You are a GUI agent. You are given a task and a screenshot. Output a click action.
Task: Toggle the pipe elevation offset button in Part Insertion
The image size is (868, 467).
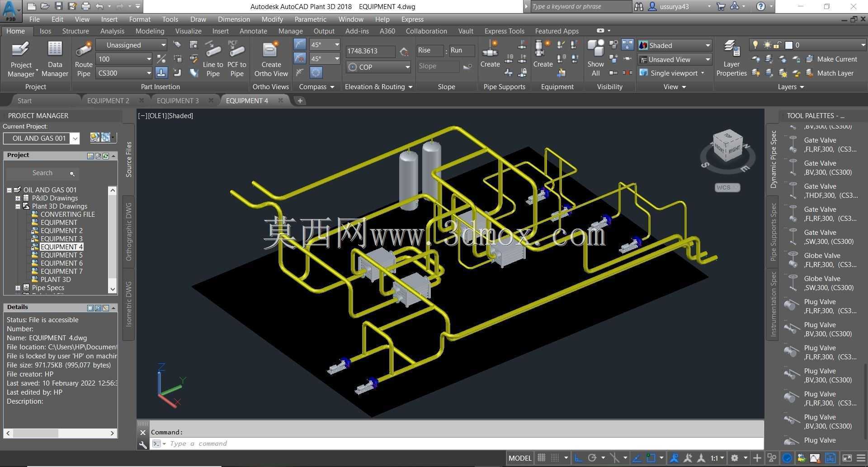[161, 72]
